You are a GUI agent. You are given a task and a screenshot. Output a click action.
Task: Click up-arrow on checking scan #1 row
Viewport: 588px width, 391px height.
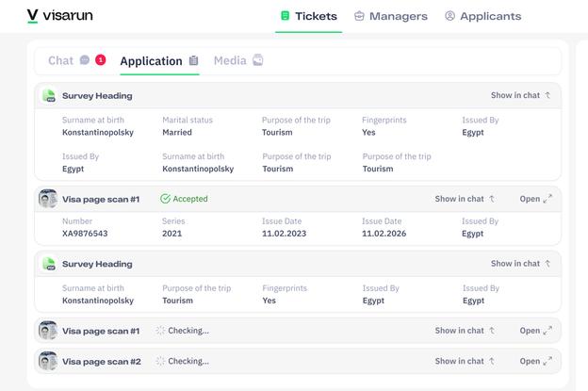click(492, 331)
